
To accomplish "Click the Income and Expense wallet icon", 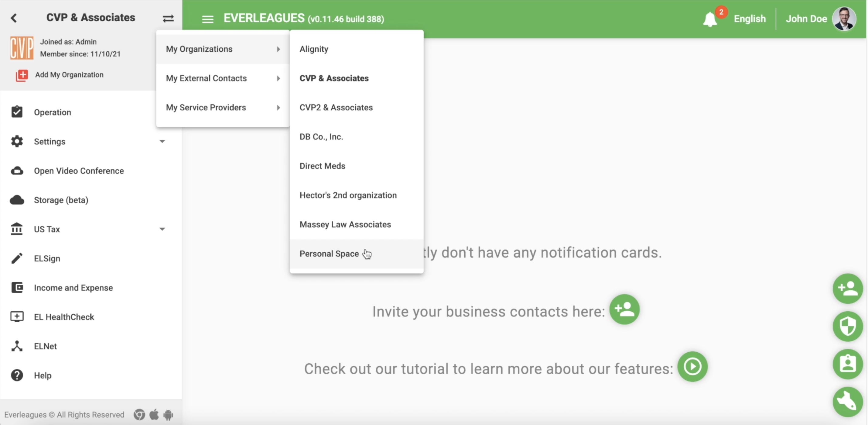I will pyautogui.click(x=17, y=288).
